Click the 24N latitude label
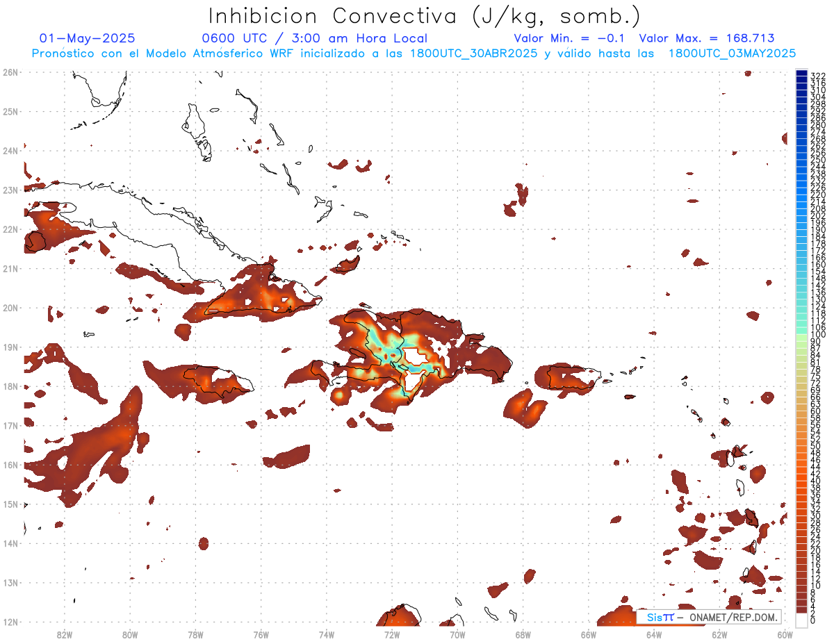Screen dimensions: 834x644 [10, 150]
